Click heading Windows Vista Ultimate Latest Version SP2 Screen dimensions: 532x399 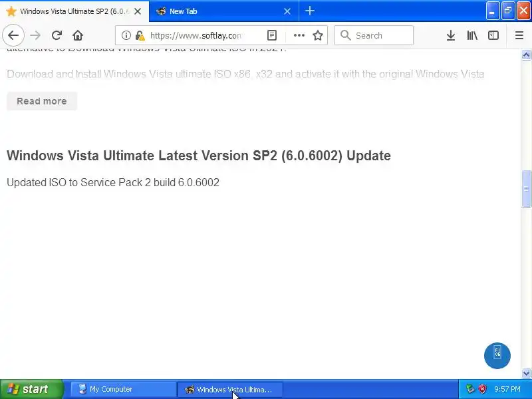(x=199, y=156)
